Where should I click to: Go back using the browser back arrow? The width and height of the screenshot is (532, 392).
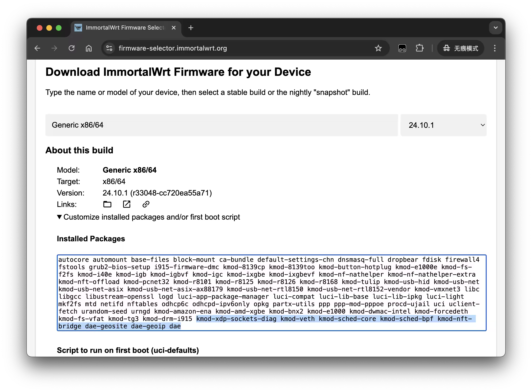[37, 48]
